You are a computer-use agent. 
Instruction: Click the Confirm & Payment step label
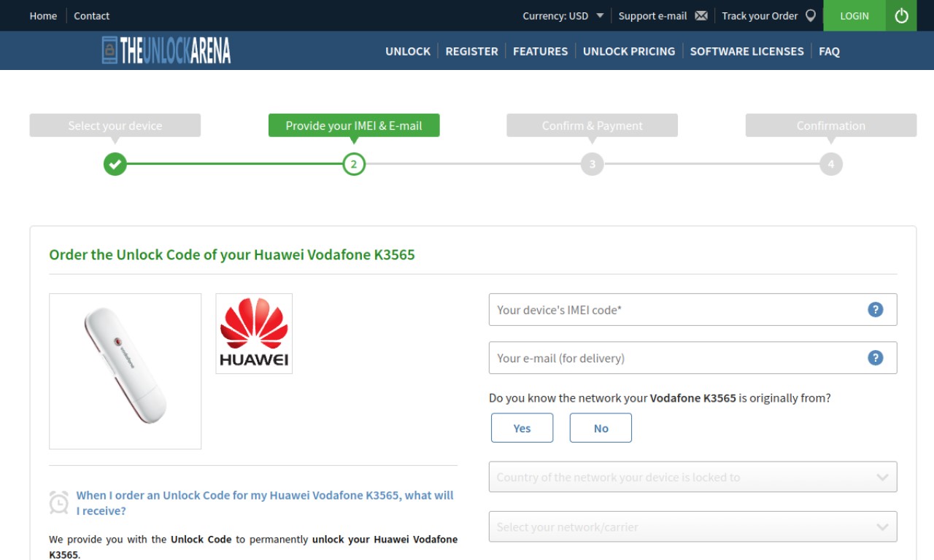(593, 125)
